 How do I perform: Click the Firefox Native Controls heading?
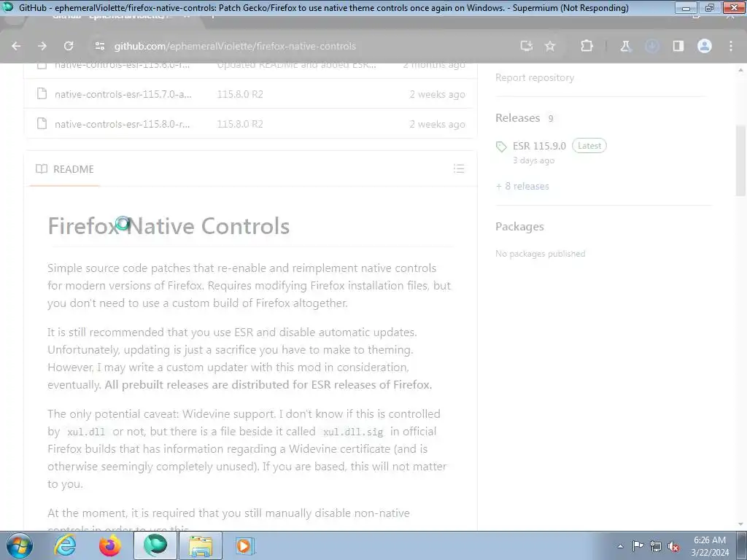pyautogui.click(x=169, y=226)
